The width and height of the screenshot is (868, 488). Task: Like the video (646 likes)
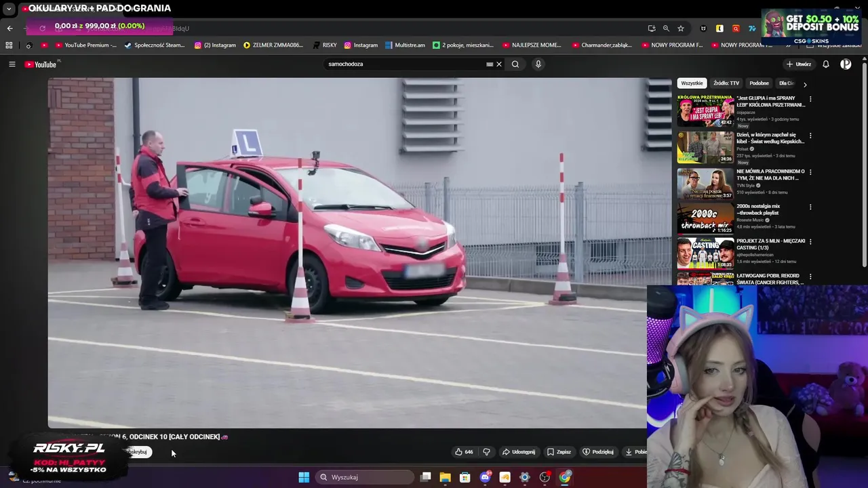[465, 452]
